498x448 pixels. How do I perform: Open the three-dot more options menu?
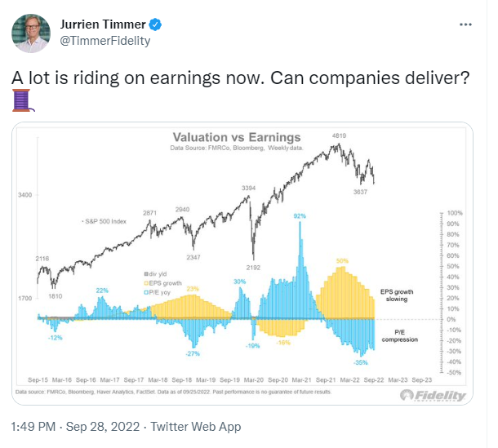click(465, 24)
